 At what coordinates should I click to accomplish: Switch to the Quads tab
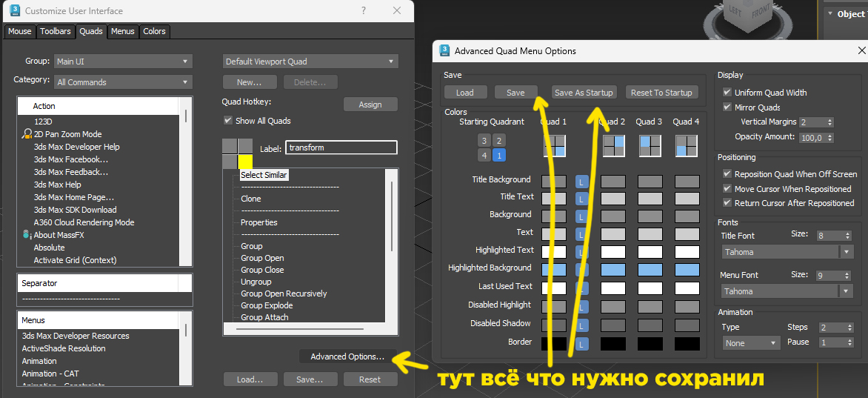(91, 31)
